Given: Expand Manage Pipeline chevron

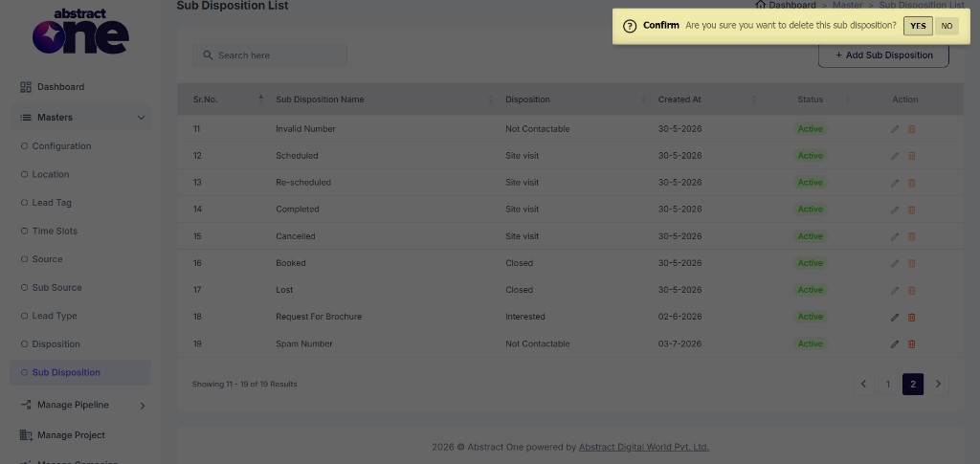Looking at the screenshot, I should (142, 406).
